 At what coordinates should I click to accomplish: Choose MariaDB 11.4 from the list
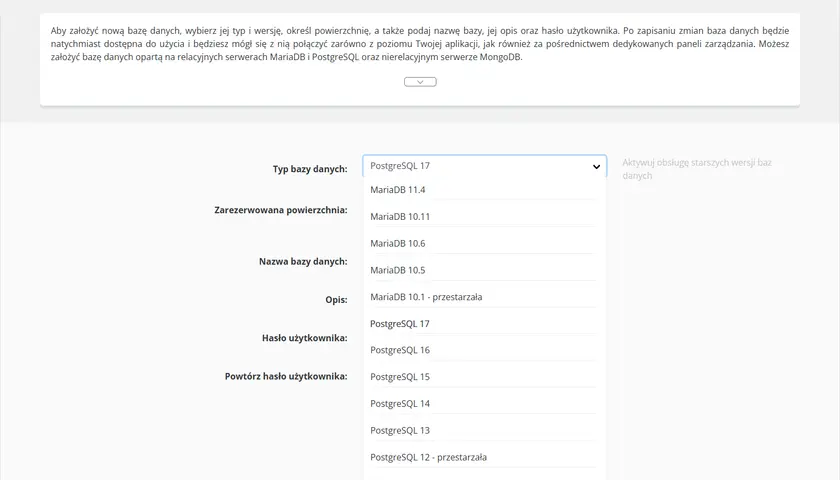[483, 190]
